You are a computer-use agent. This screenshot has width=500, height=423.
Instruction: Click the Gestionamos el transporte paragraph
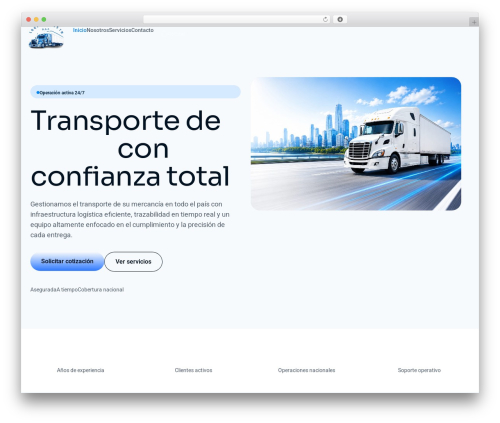130,219
